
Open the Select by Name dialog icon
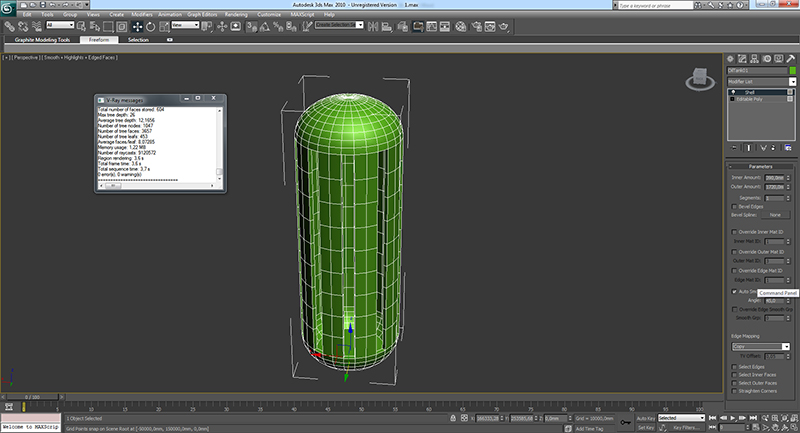click(95, 26)
